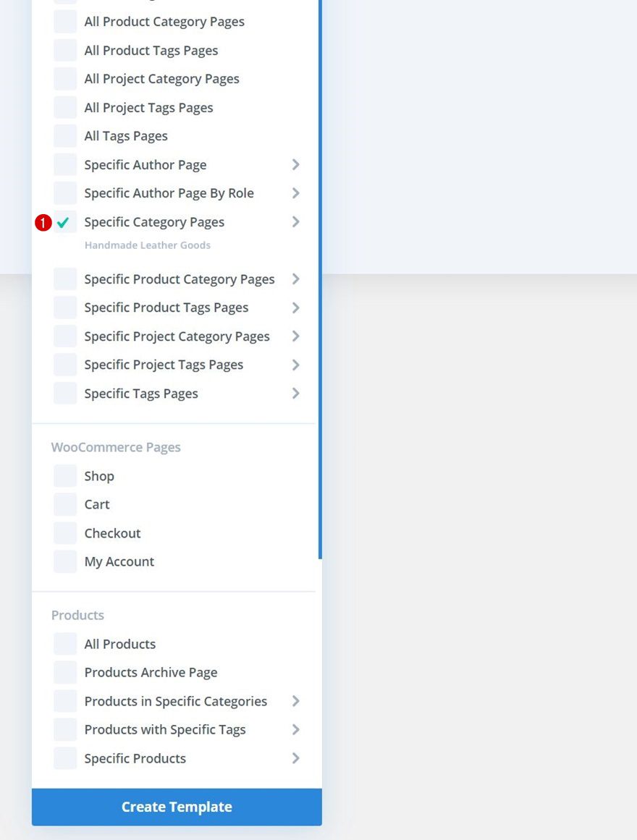Uncheck Specific Category Pages green checkmark
Viewport: 637px width, 840px height.
pyautogui.click(x=63, y=222)
